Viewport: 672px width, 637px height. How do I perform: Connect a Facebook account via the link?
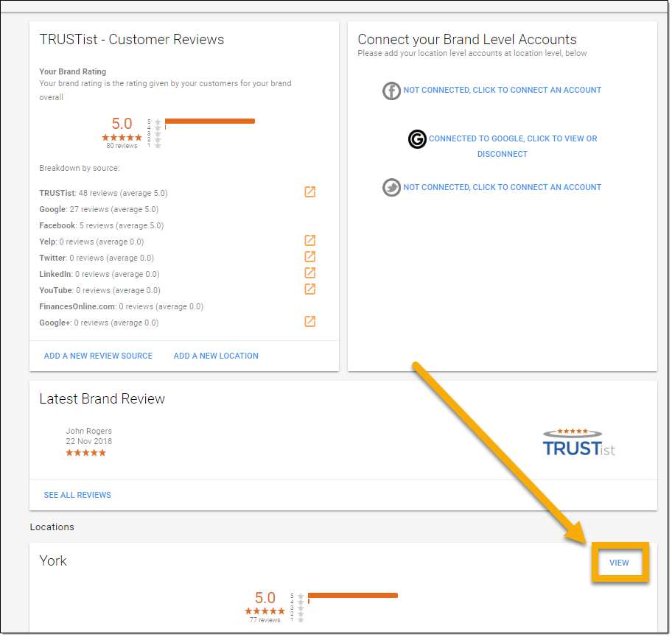coord(502,91)
